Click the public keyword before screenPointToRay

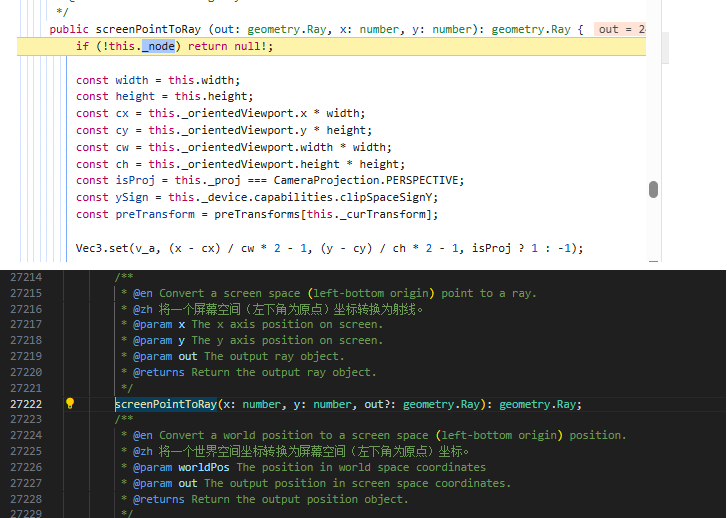coord(69,29)
